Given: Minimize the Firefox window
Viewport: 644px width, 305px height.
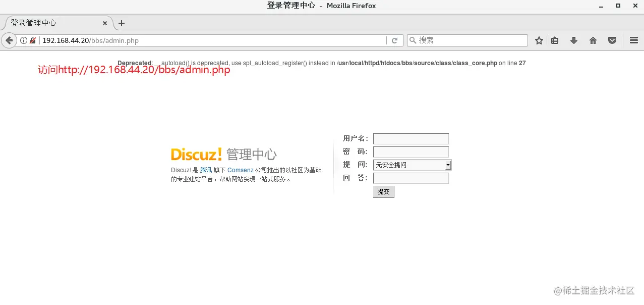Looking at the screenshot, I should coord(601,6).
